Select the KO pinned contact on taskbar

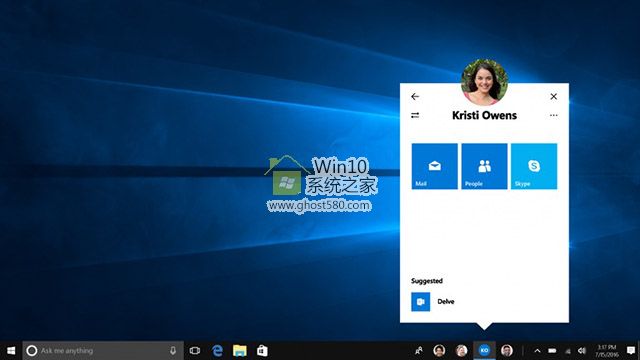click(484, 351)
